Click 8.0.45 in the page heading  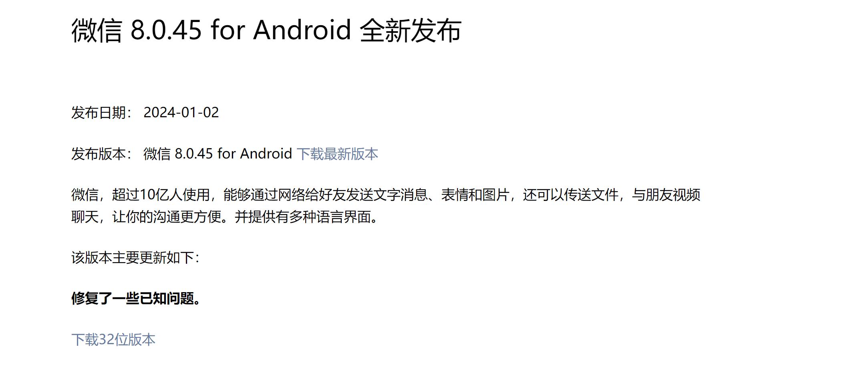point(166,30)
